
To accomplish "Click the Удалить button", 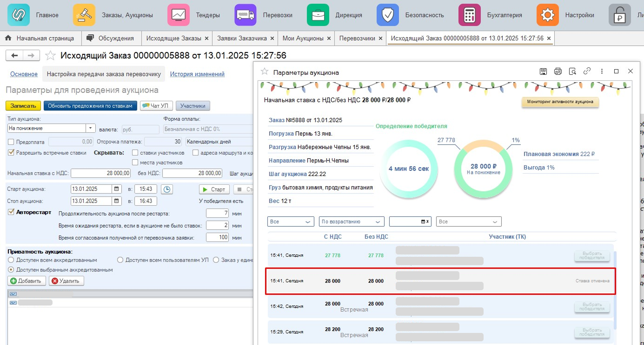I will pos(66,280).
